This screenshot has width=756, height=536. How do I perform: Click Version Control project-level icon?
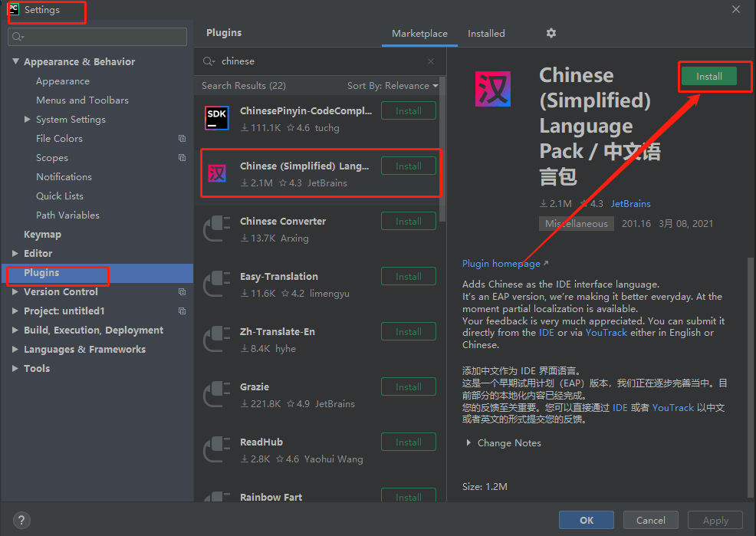tap(182, 291)
